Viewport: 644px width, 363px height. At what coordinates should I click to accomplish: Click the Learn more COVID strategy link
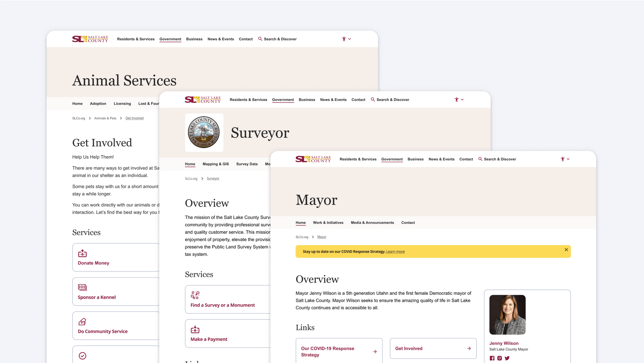[x=394, y=252]
